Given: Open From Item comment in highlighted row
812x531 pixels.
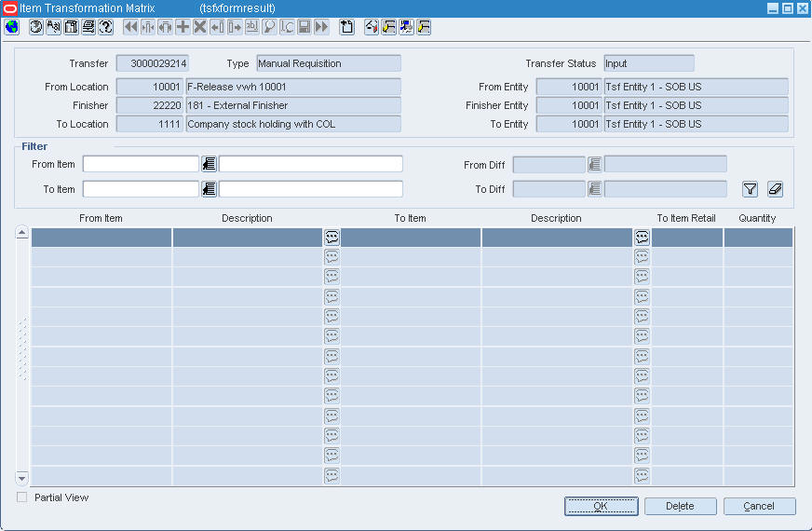Looking at the screenshot, I should [x=332, y=238].
